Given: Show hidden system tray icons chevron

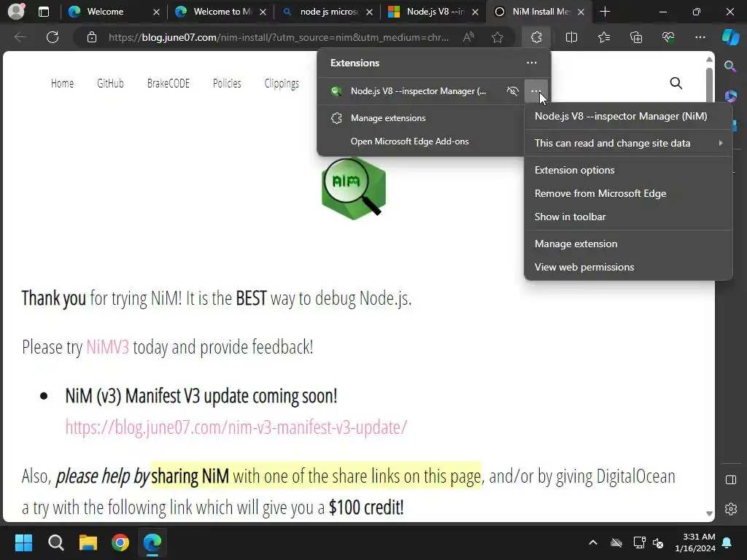Looking at the screenshot, I should point(593,542).
